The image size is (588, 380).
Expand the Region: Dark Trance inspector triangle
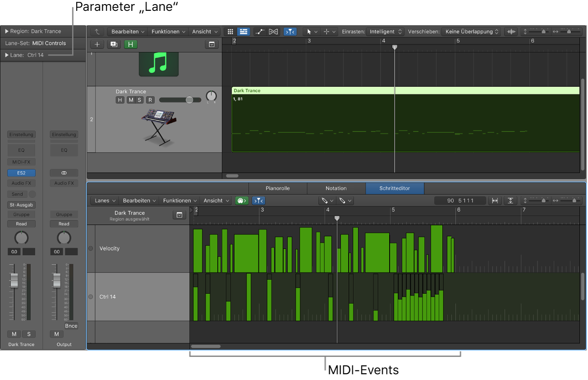(7, 31)
